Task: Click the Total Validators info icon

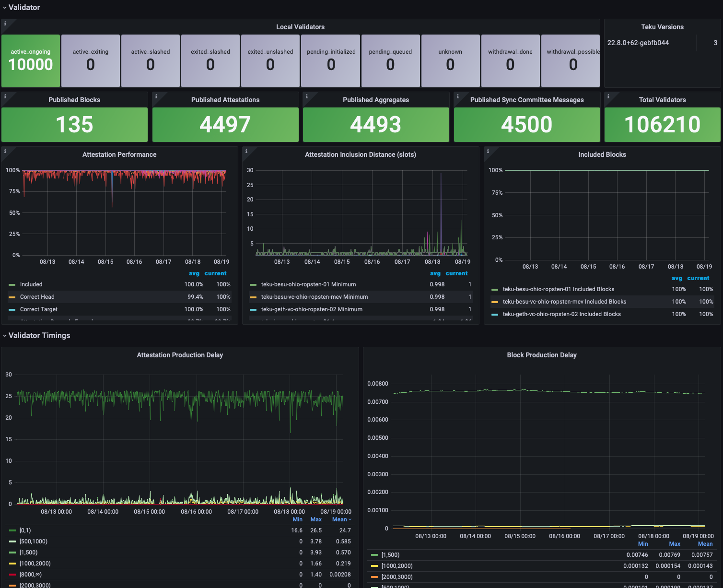Action: coord(608,96)
